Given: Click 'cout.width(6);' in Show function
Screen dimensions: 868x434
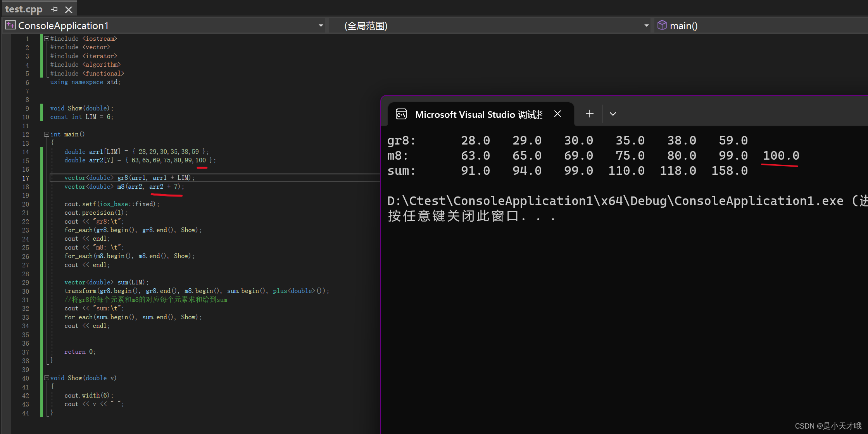Looking at the screenshot, I should [89, 396].
